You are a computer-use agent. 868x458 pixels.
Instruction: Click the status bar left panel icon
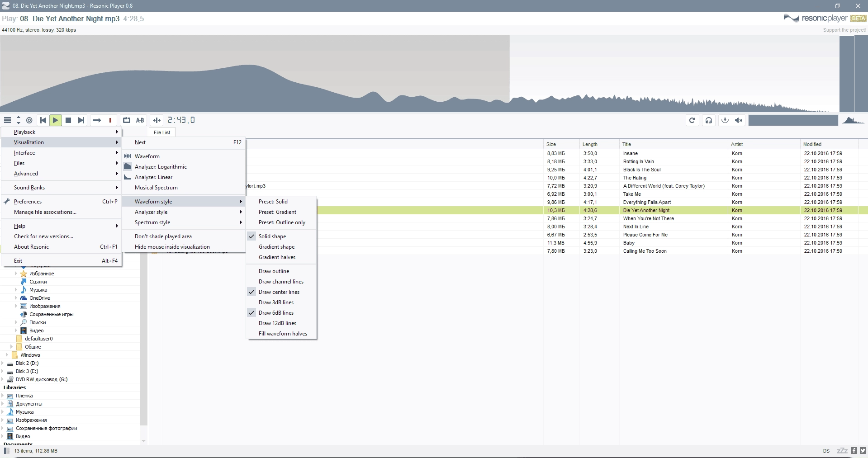coord(6,451)
